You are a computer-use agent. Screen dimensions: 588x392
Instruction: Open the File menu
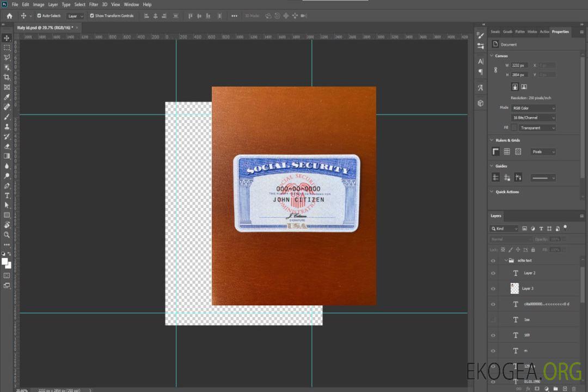pyautogui.click(x=15, y=4)
